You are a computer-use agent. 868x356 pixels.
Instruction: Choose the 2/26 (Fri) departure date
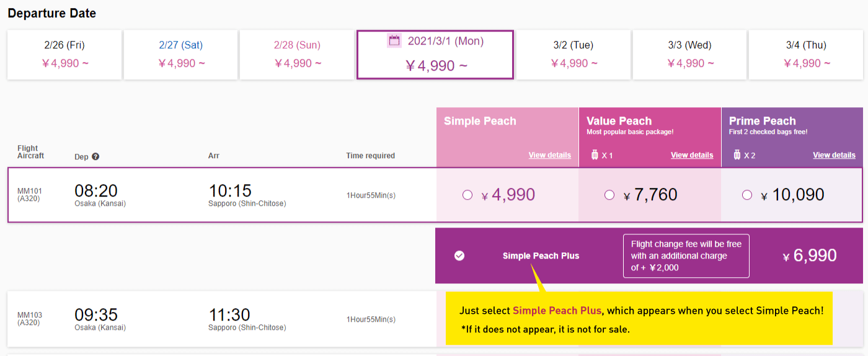64,55
